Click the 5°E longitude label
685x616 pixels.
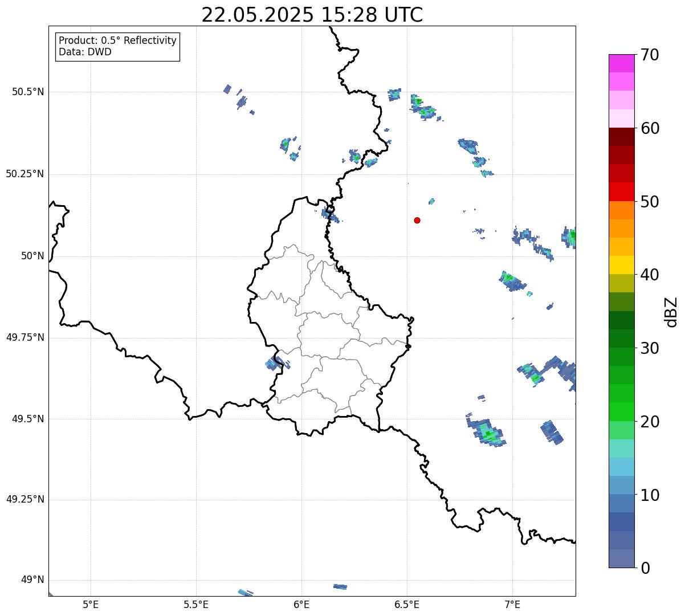point(91,605)
